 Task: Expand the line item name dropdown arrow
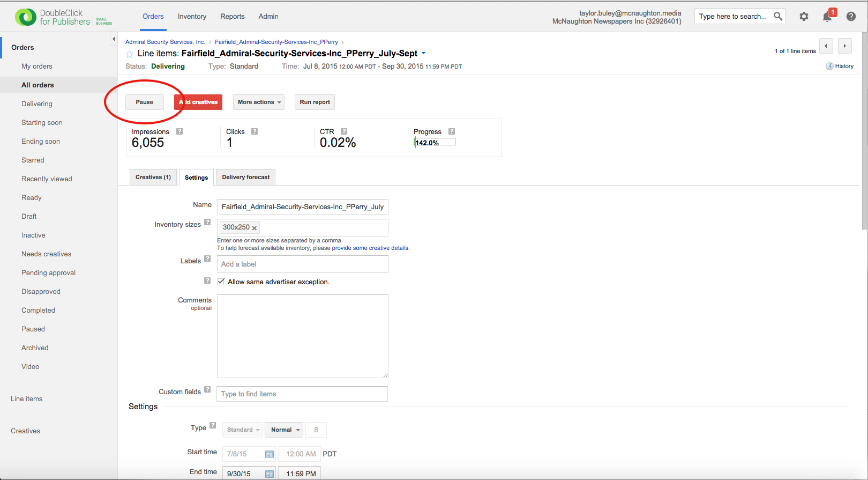pos(423,54)
